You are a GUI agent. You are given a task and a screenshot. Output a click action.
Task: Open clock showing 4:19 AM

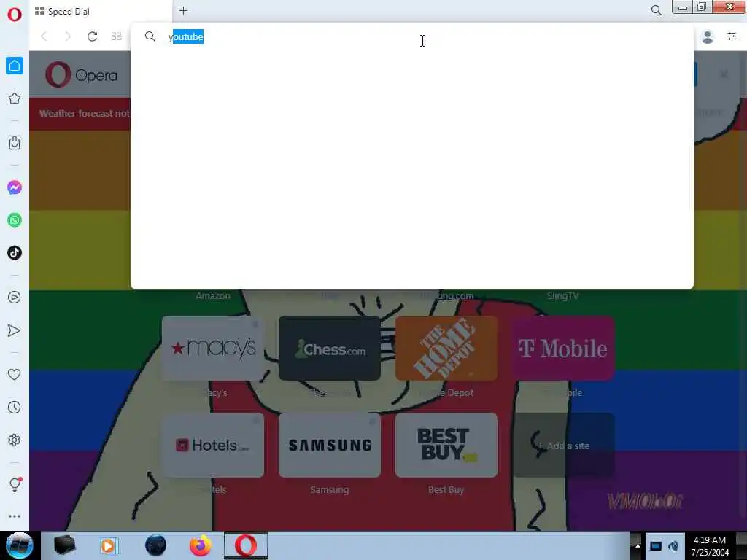[710, 545]
